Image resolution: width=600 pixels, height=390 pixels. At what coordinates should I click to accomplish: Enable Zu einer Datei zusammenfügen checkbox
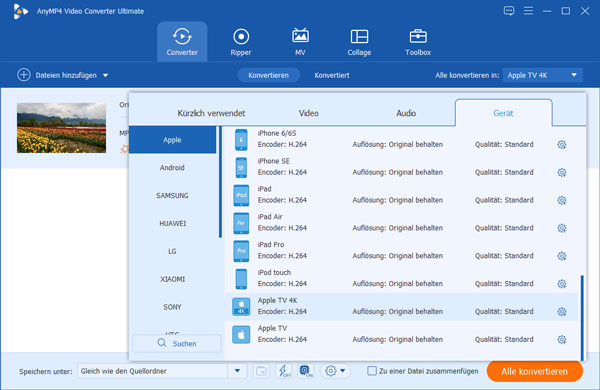pyautogui.click(x=372, y=371)
